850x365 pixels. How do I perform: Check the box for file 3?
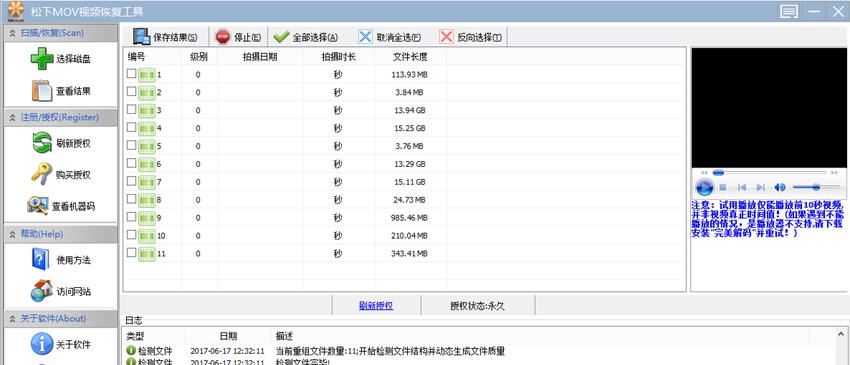[x=131, y=110]
